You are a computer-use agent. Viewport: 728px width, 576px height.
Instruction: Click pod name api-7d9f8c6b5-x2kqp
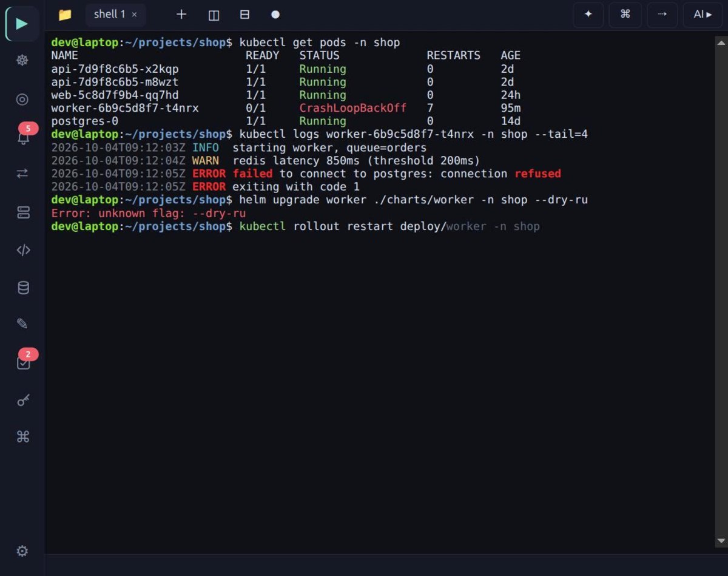coord(115,69)
